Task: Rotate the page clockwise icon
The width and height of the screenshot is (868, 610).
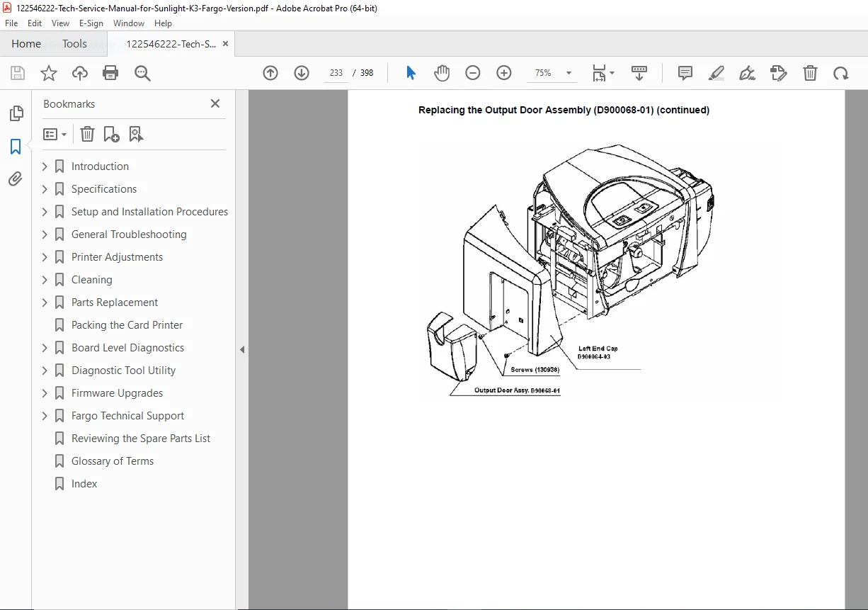Action: point(840,73)
